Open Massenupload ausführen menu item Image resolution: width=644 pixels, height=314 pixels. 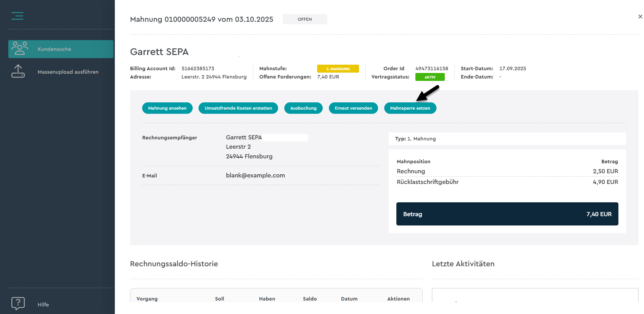point(68,72)
